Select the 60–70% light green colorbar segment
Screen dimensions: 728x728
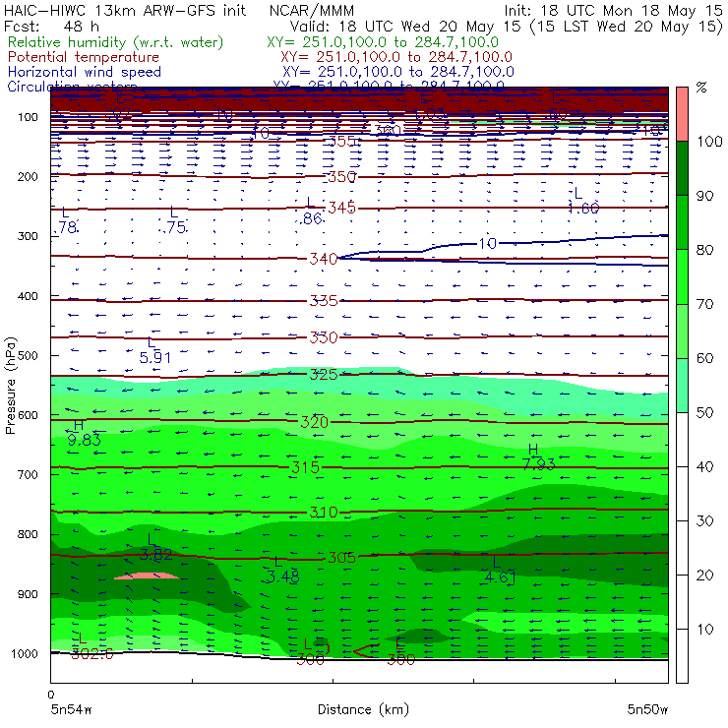(x=682, y=331)
